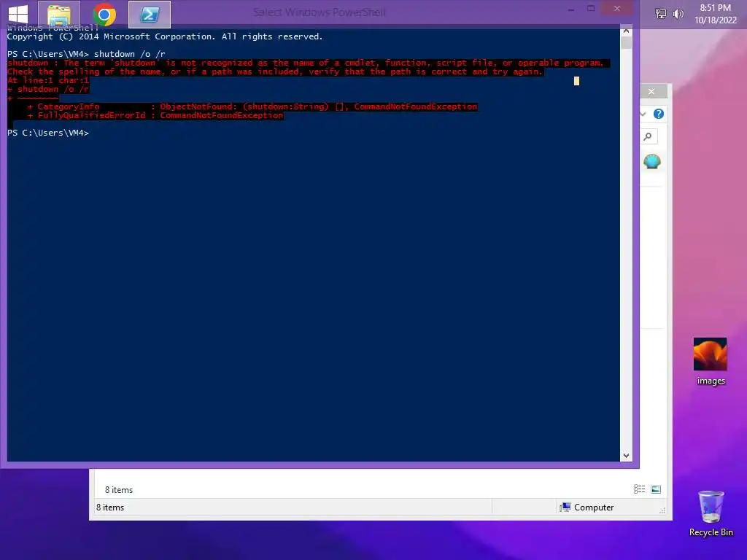
Task: Select the PowerShell taskbar icon
Action: pyautogui.click(x=150, y=15)
